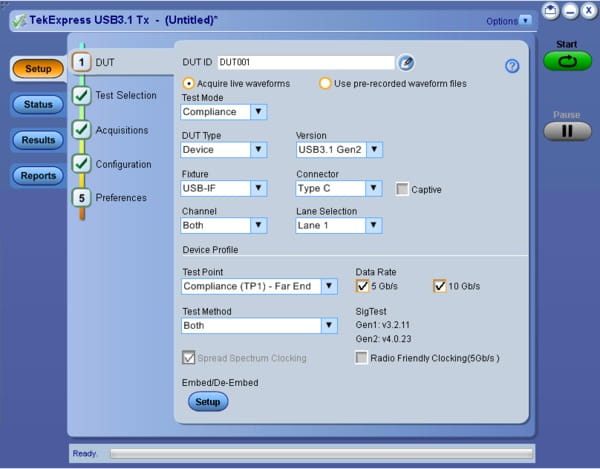Screen dimensions: 600x469
Task: Click the TekExpress checkmark logo icon
Action: 19,21
